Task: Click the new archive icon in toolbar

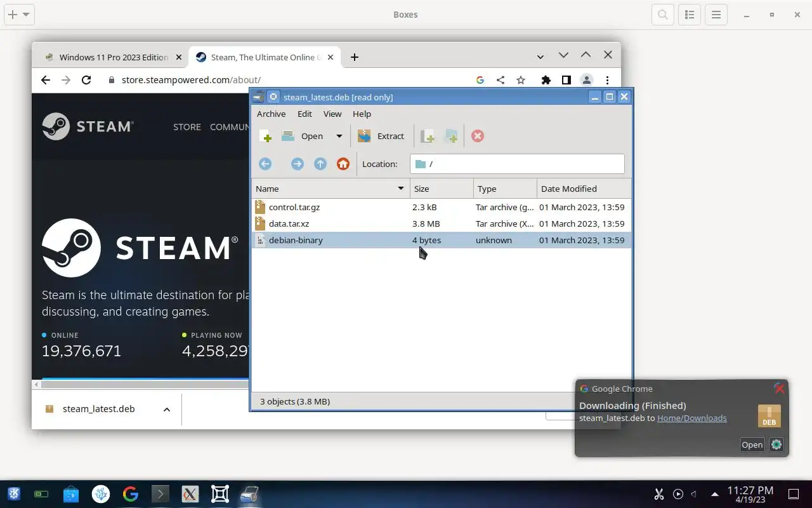Action: 266,137
